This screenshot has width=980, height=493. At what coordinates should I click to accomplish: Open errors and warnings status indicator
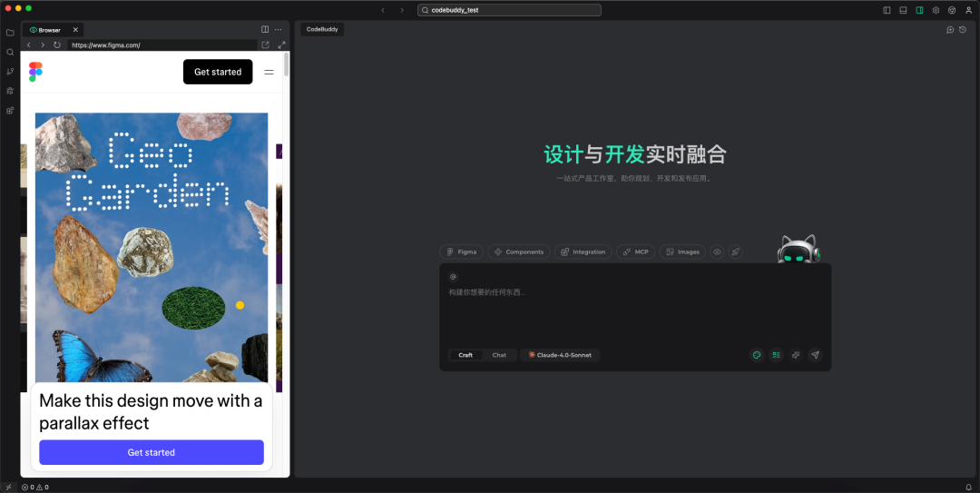coord(35,487)
